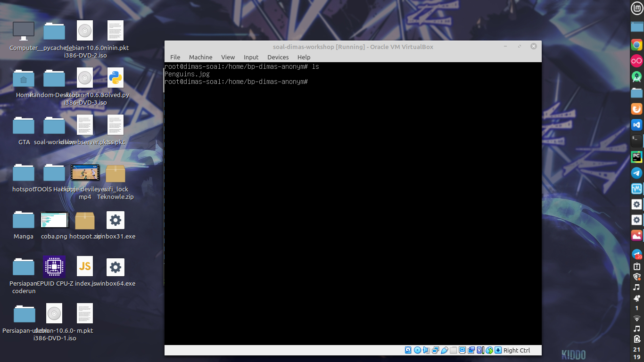Open the Files folder launcher in the panel

(637, 92)
